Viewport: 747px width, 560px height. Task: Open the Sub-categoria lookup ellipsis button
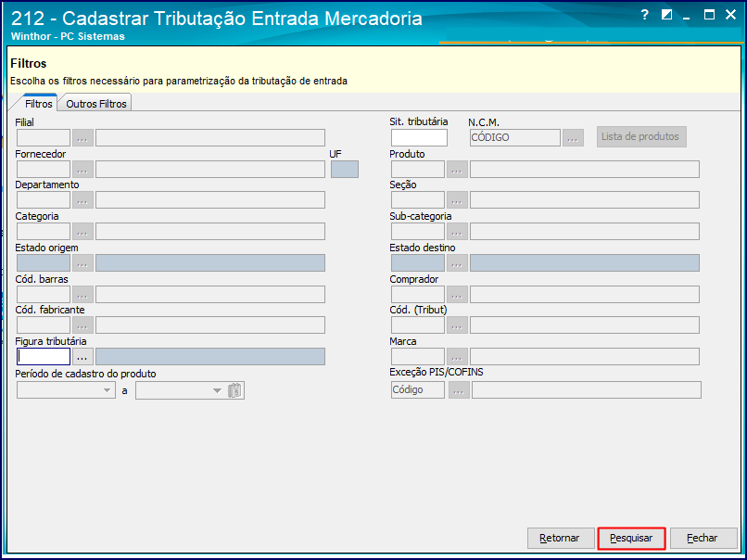[457, 232]
